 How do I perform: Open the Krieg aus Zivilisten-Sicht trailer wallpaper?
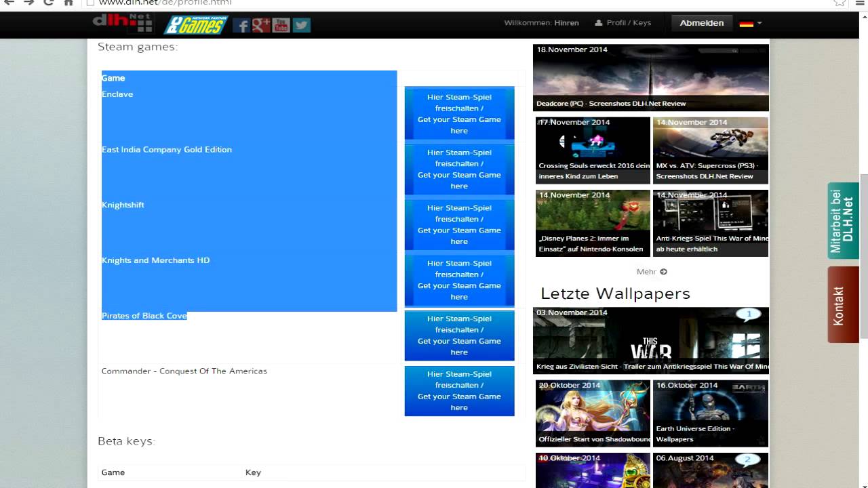651,341
